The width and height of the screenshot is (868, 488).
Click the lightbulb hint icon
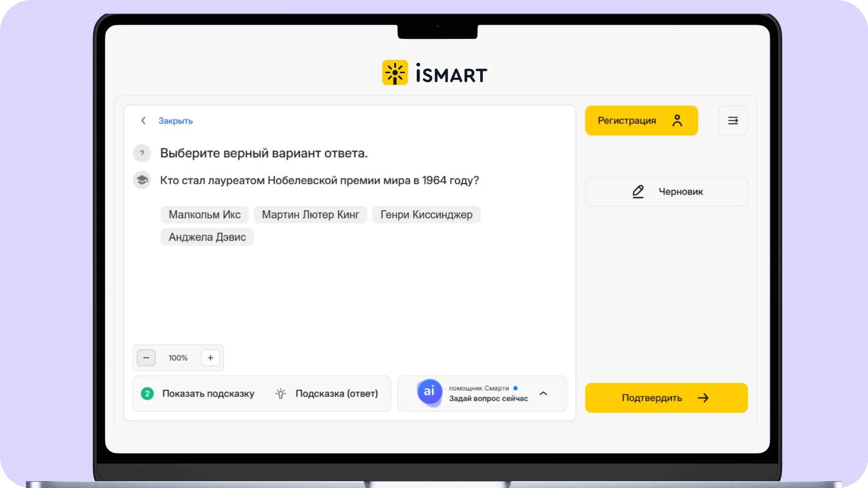pos(281,394)
